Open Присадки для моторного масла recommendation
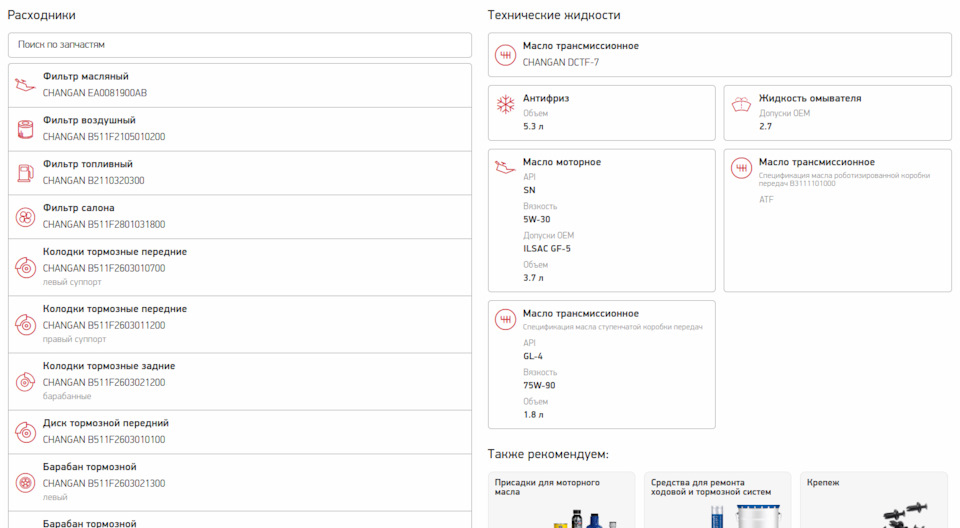This screenshot has width=960, height=528. [x=561, y=500]
